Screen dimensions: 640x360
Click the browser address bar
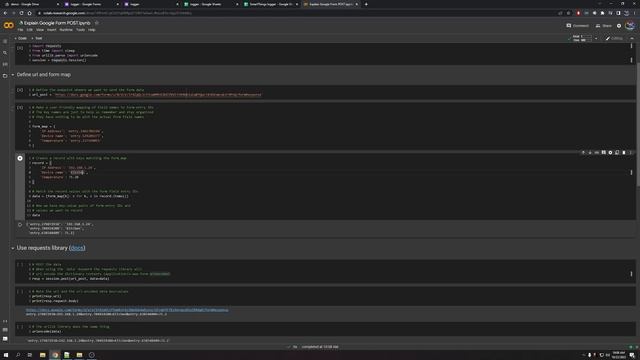click(x=298, y=13)
